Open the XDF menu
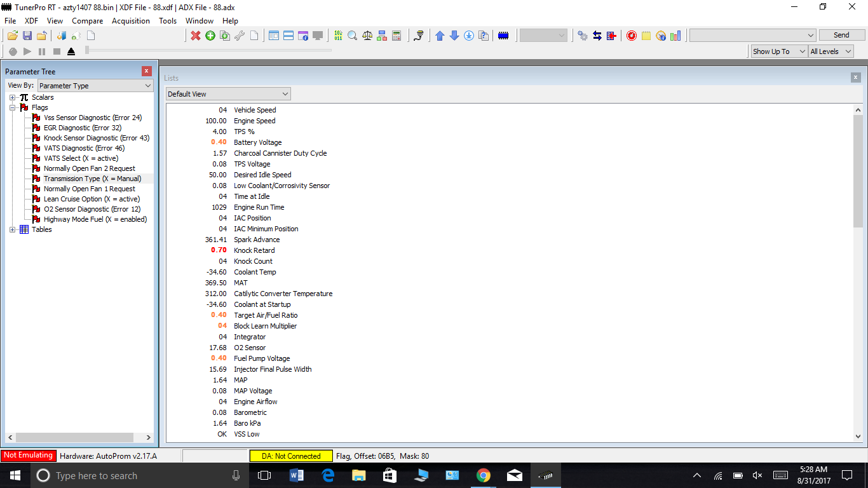 [x=31, y=21]
